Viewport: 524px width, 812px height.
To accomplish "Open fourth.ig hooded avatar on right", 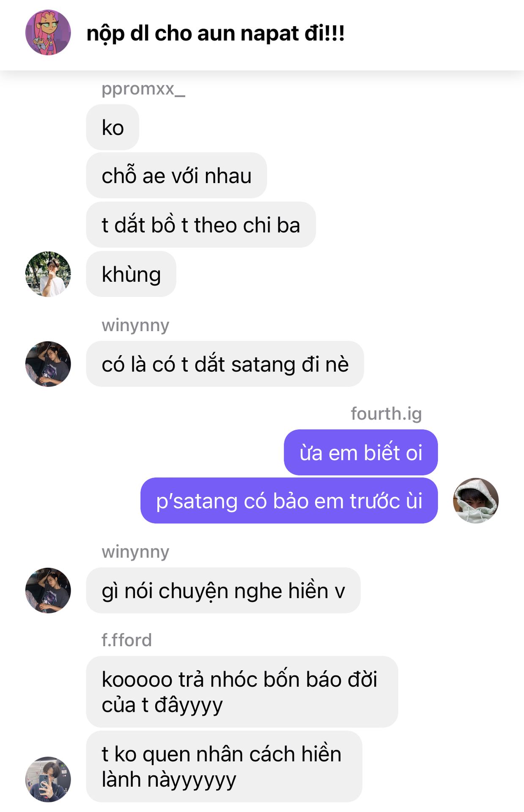I will [x=476, y=501].
